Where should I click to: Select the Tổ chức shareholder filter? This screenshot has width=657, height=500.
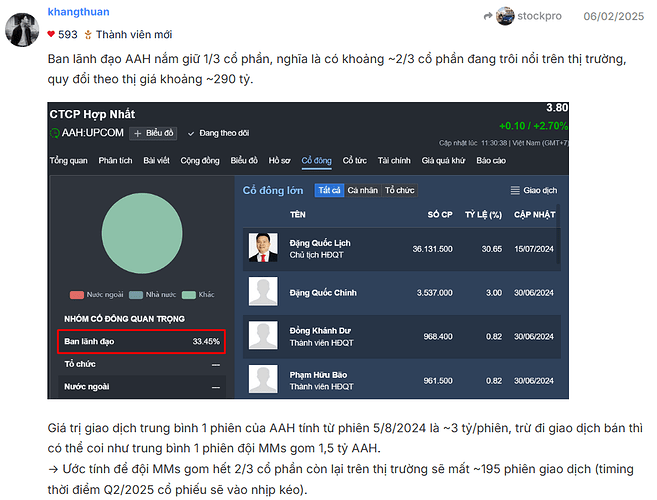[x=399, y=190]
